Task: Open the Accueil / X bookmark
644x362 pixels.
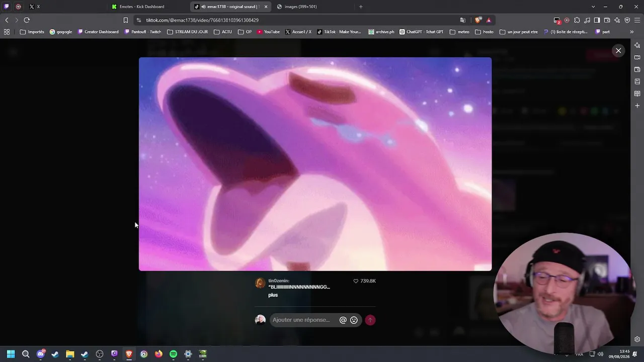Action: [x=298, y=32]
